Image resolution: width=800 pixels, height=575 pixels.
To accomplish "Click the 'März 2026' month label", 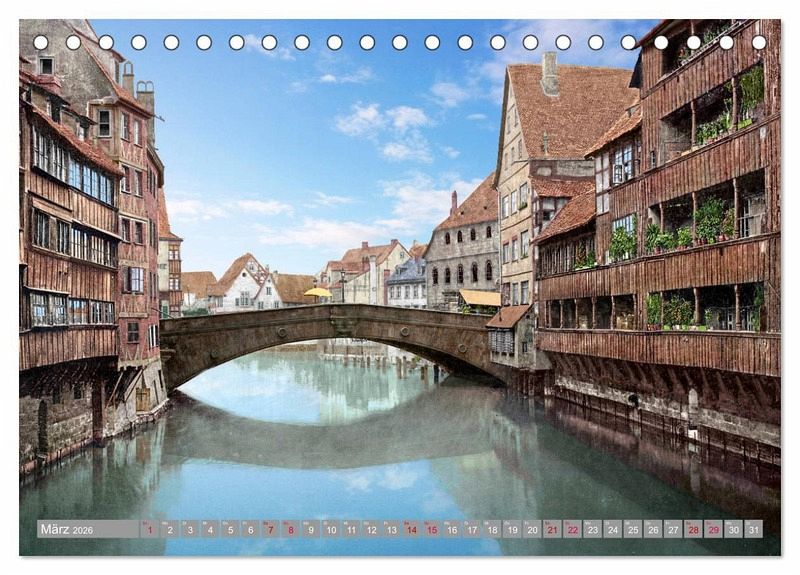I will coord(67,529).
